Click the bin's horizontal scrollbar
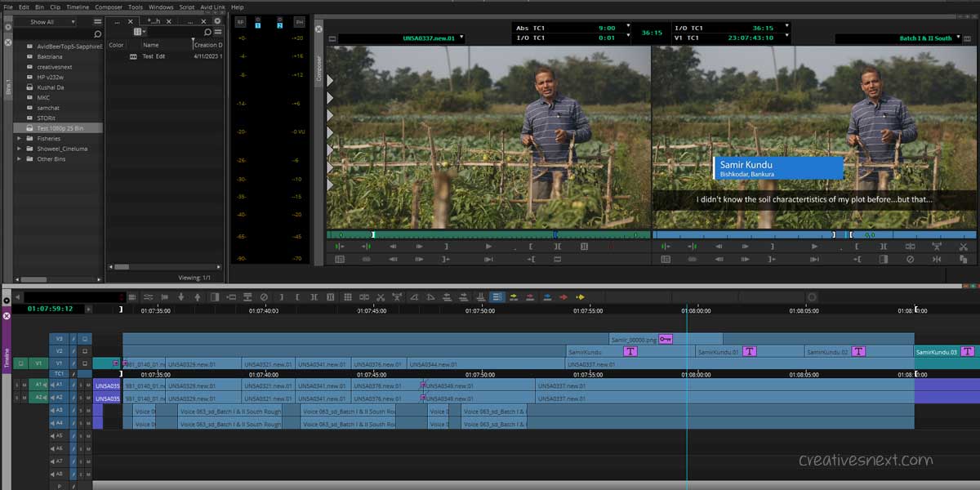980x490 pixels. click(122, 266)
